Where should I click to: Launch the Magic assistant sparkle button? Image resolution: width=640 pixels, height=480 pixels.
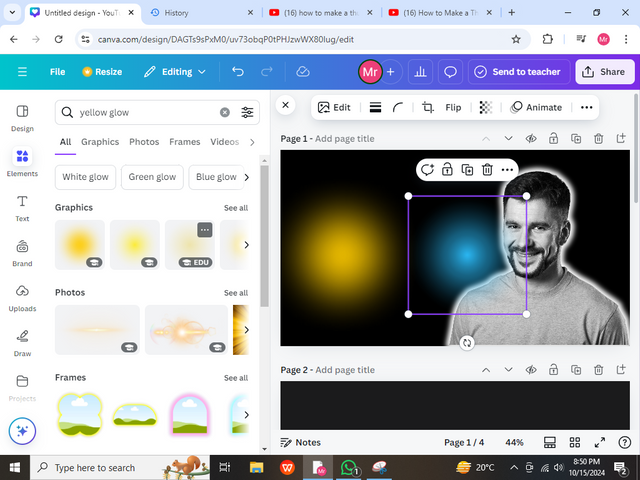(x=22, y=431)
